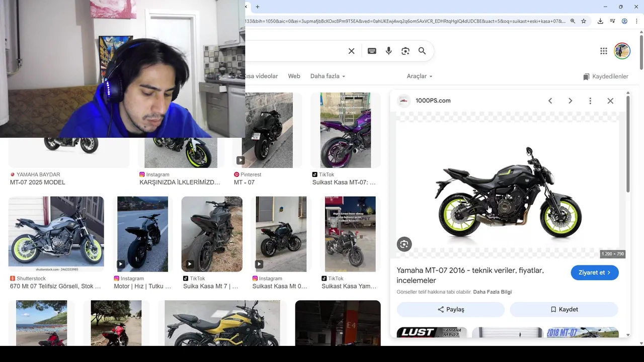Screen dimensions: 644x362
Task: Expand the Araçlar tools dropdown
Action: coord(420,76)
